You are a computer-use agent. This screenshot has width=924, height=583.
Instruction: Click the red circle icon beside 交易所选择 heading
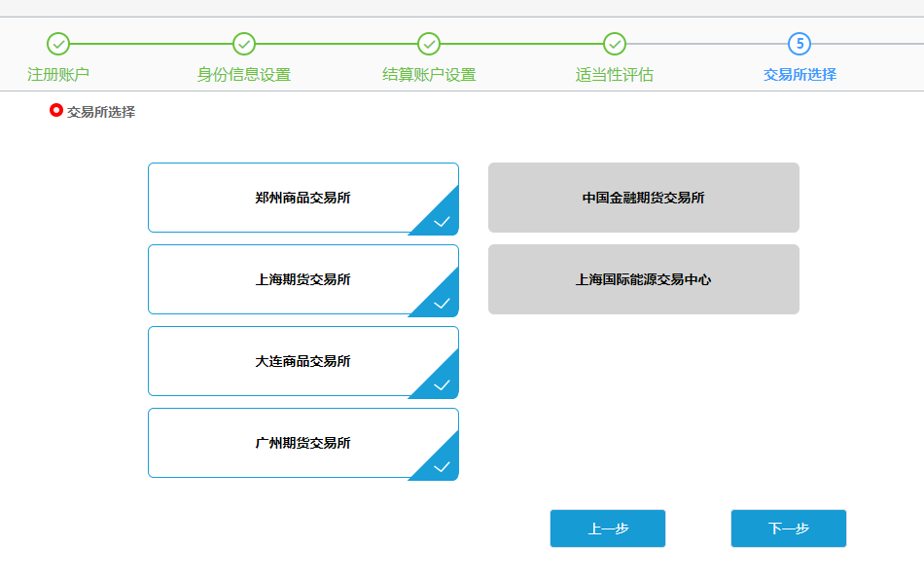[x=56, y=110]
